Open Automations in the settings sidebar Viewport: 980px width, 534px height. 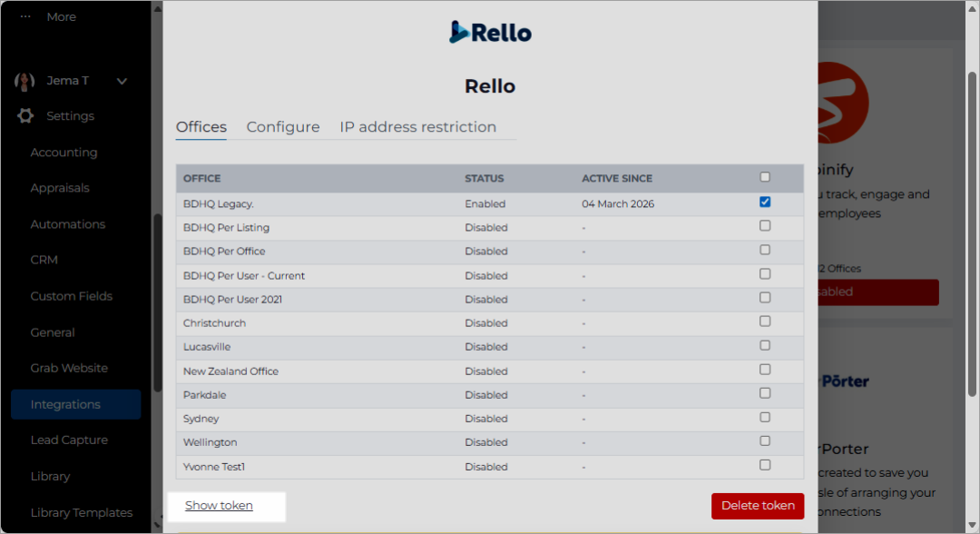click(x=67, y=224)
